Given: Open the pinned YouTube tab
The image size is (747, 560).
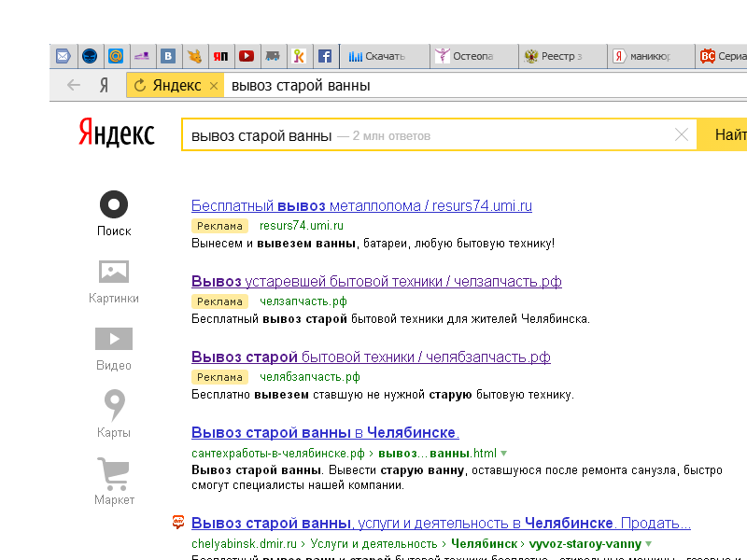Looking at the screenshot, I should coord(247,56).
